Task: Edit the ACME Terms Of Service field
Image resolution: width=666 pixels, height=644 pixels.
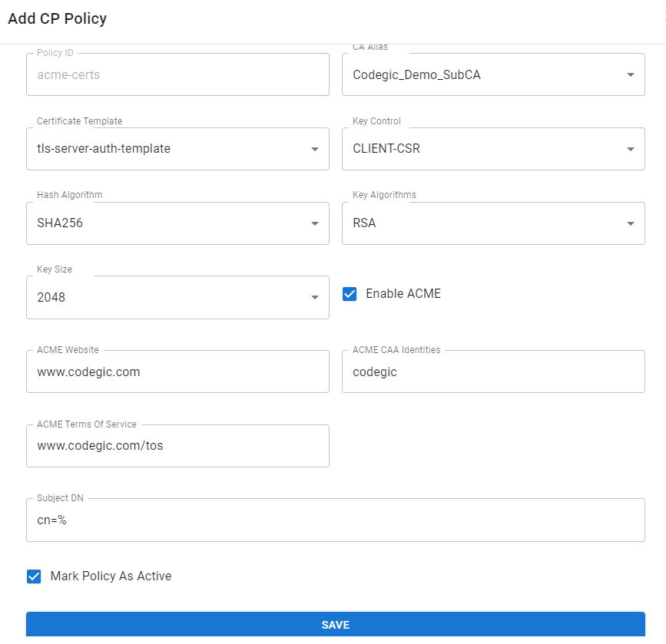Action: click(x=177, y=446)
